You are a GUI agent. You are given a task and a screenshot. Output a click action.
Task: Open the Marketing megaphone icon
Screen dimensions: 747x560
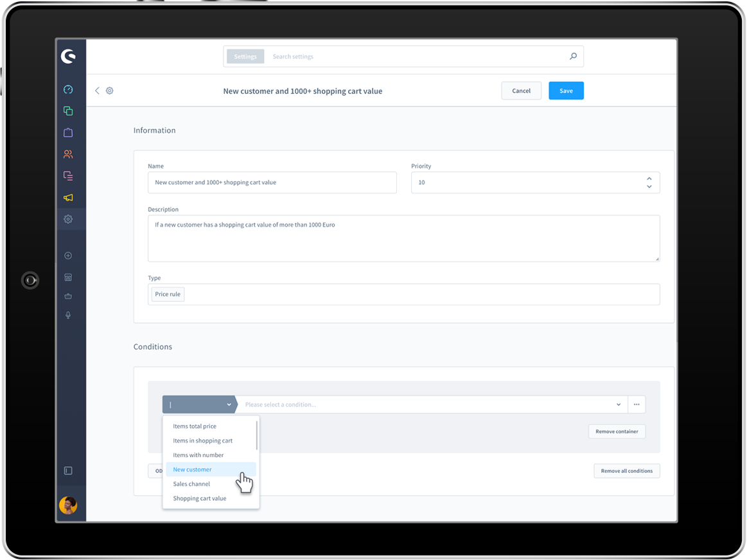pos(68,198)
